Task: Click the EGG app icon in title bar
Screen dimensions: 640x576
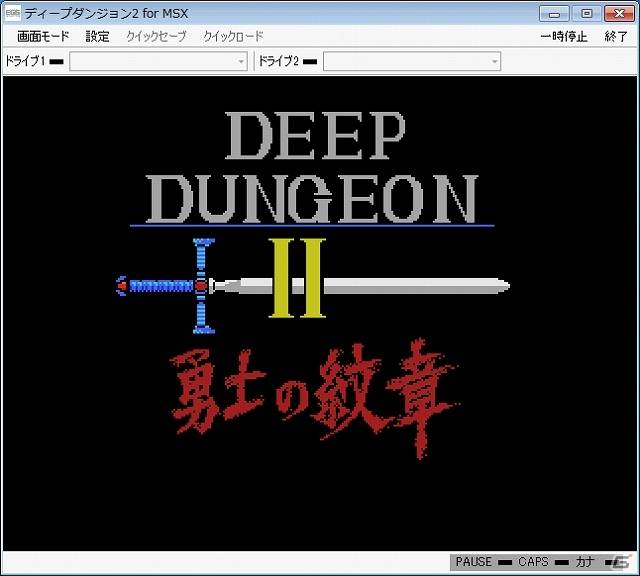Action: 13,13
